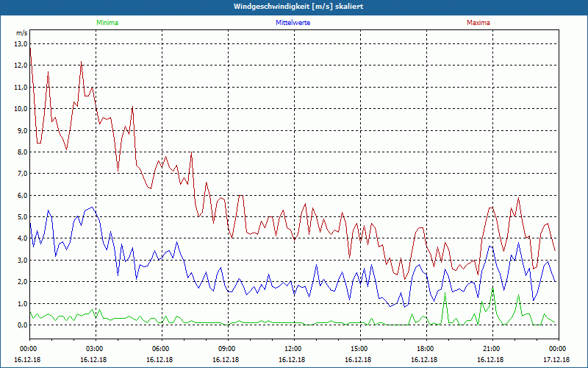Click the 4,0 y-axis value
This screenshot has width=588, height=368.
(x=23, y=238)
